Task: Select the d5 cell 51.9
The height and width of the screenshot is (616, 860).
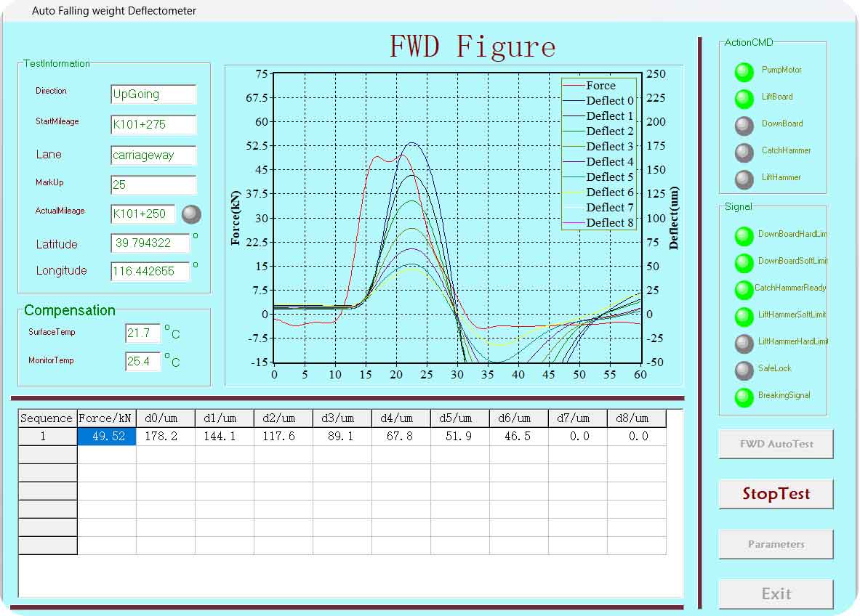Action: 459,437
